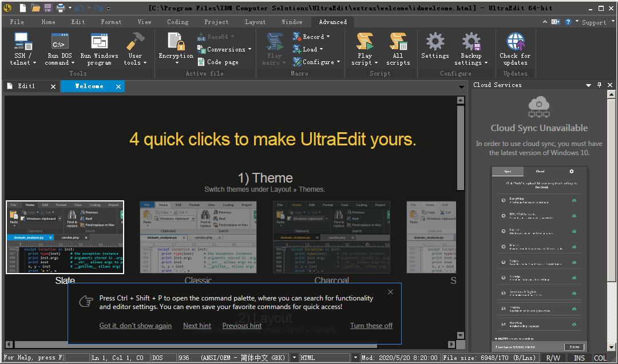Close the Welcome tab

(118, 86)
